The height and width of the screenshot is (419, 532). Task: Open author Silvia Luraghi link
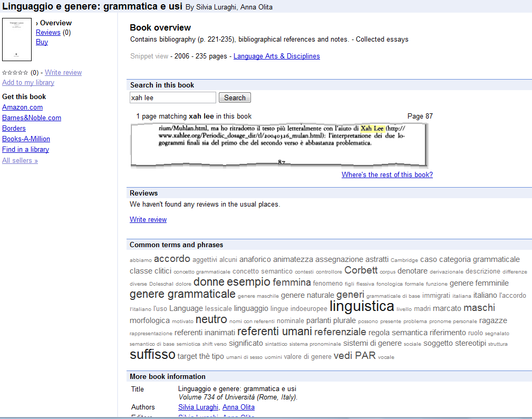pos(198,407)
